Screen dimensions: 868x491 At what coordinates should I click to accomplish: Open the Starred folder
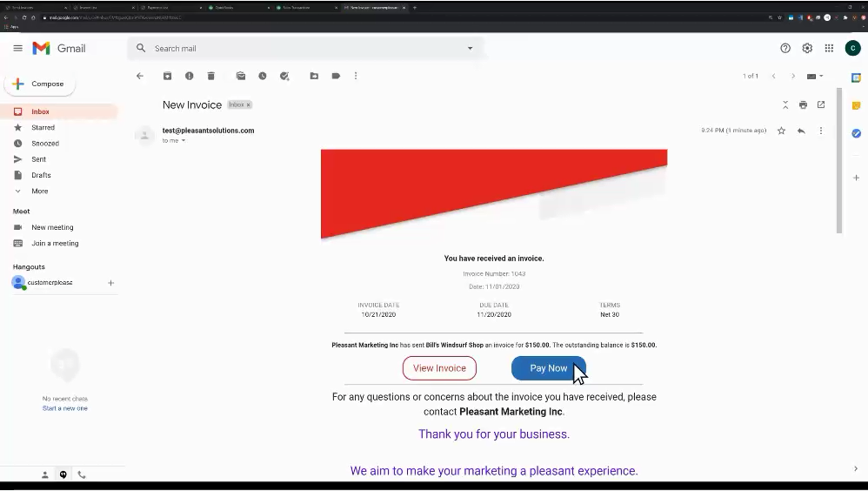[43, 128]
